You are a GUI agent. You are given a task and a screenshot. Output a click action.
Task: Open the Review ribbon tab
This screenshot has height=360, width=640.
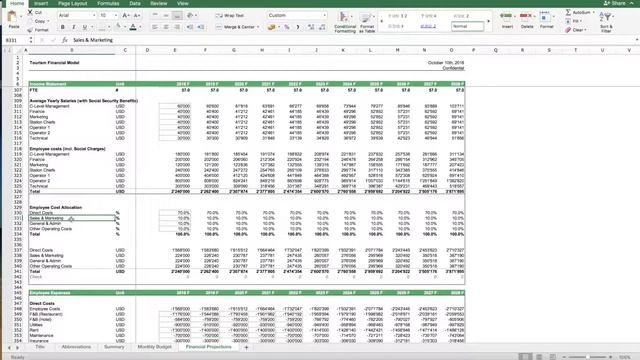(x=158, y=3)
